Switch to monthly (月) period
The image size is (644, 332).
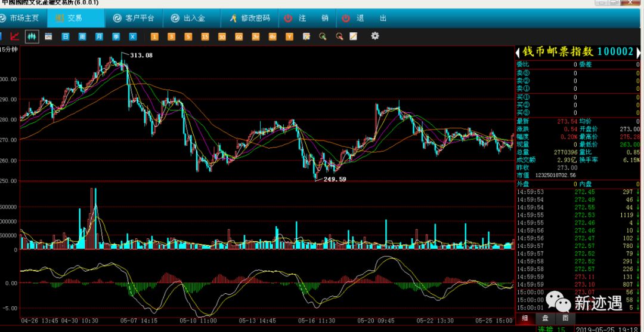[100, 36]
